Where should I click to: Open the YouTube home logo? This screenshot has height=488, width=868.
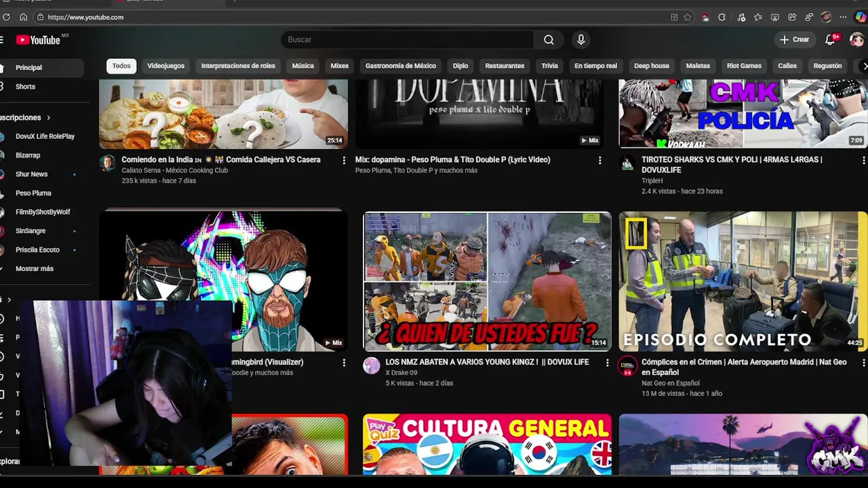click(38, 40)
